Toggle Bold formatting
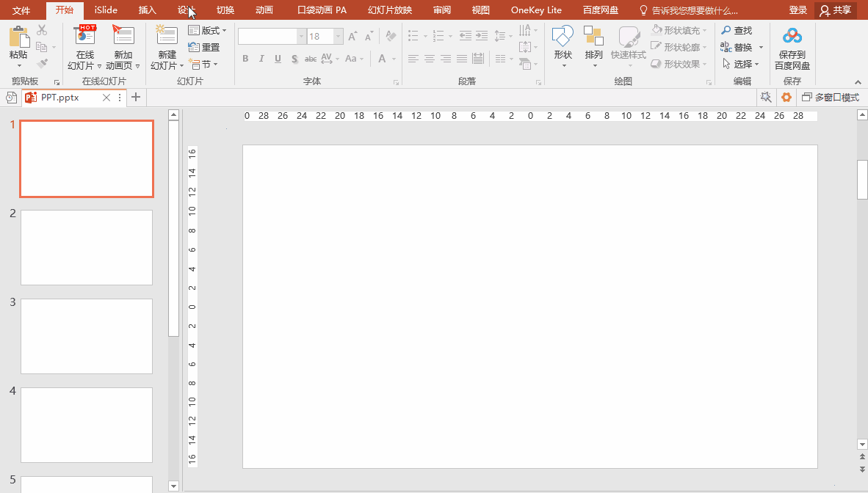This screenshot has height=493, width=868. [x=245, y=59]
